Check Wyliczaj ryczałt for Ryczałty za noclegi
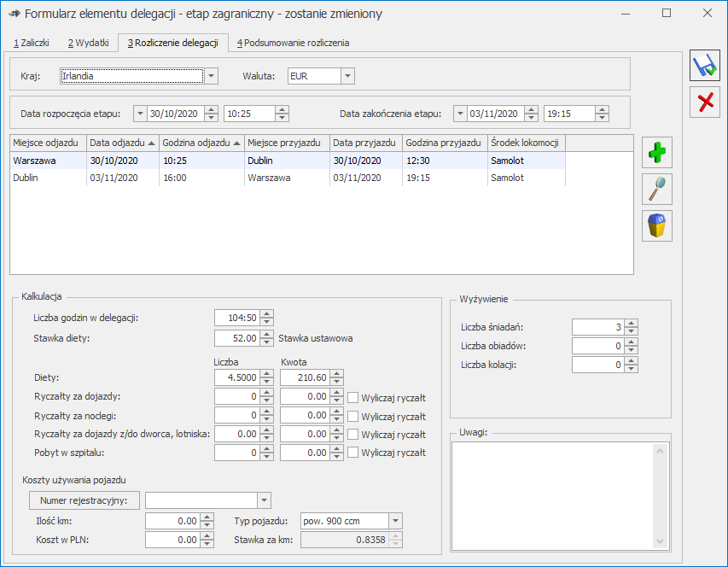The image size is (728, 567). click(353, 416)
